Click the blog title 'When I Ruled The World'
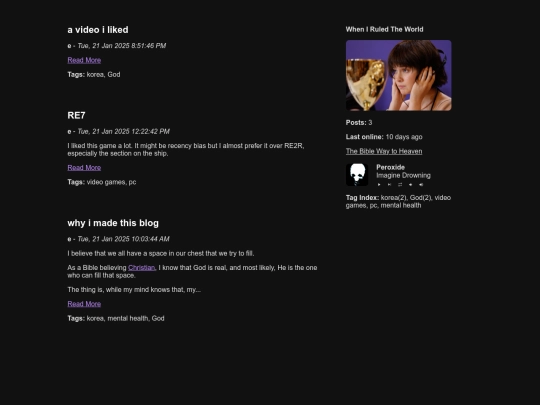This screenshot has height=405, width=540. coord(384,29)
